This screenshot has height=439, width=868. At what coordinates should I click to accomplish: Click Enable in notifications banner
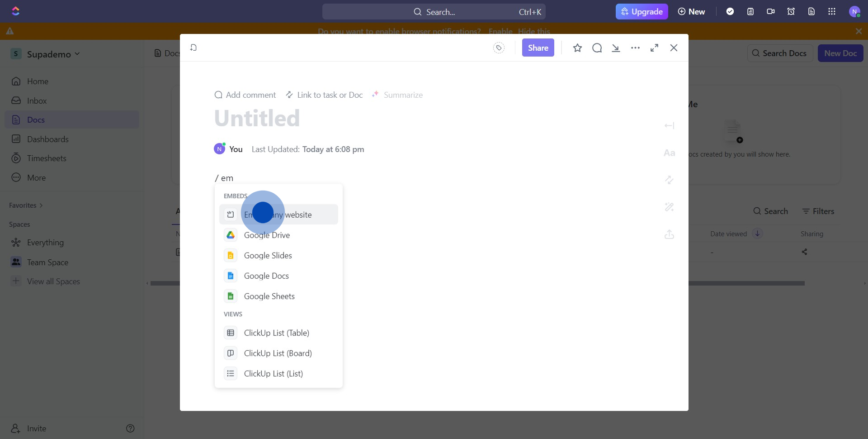coord(500,31)
